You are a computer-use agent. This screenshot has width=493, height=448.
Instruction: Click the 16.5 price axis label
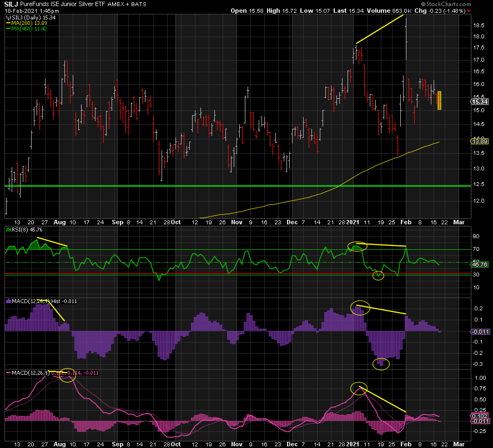[479, 72]
